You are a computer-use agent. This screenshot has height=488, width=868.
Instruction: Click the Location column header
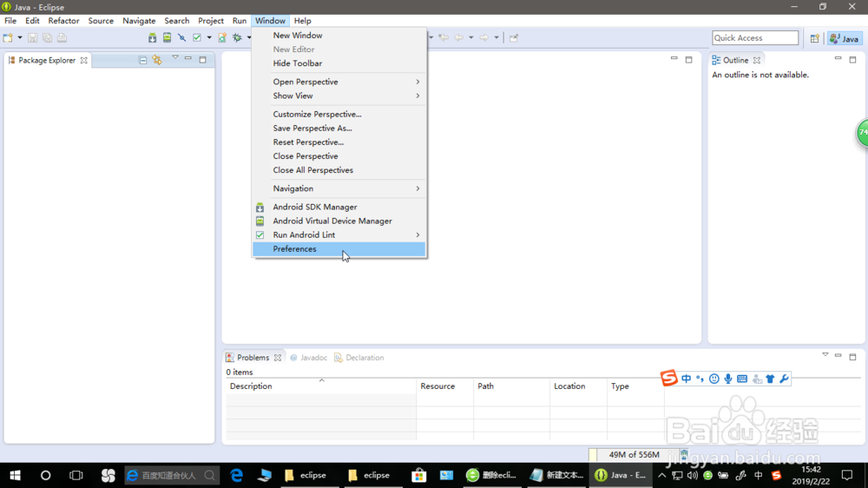(x=578, y=386)
